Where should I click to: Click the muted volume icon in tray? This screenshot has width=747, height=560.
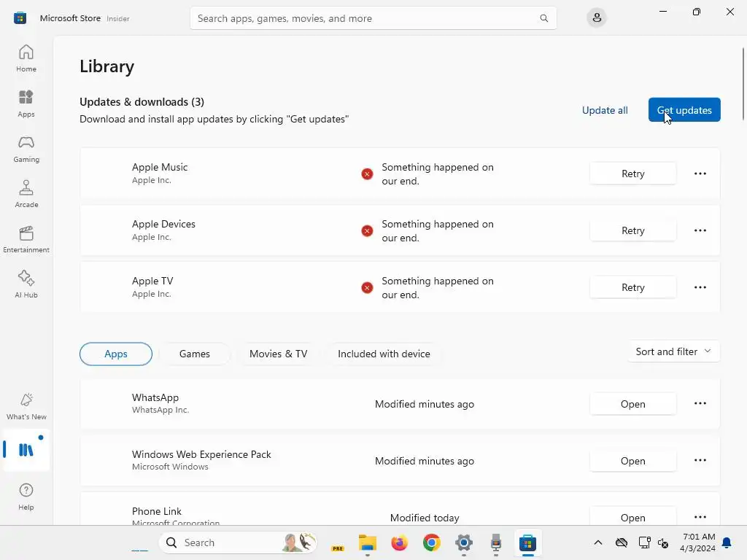(x=662, y=542)
